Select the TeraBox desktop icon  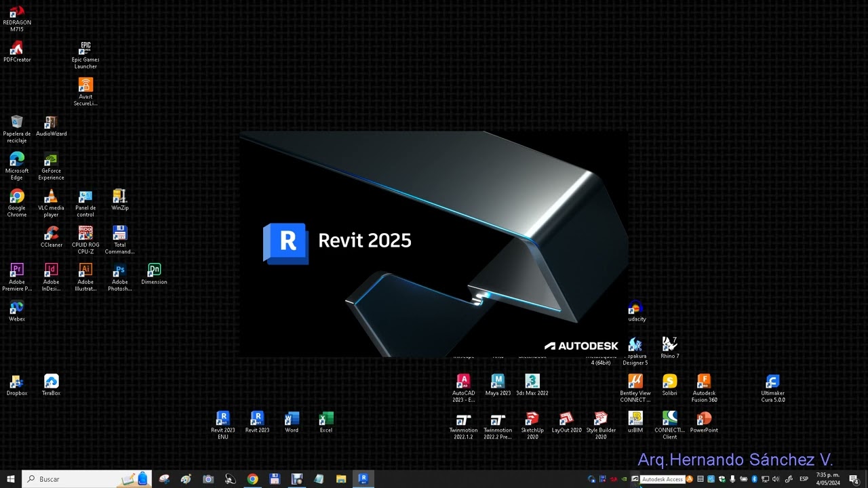click(x=51, y=385)
